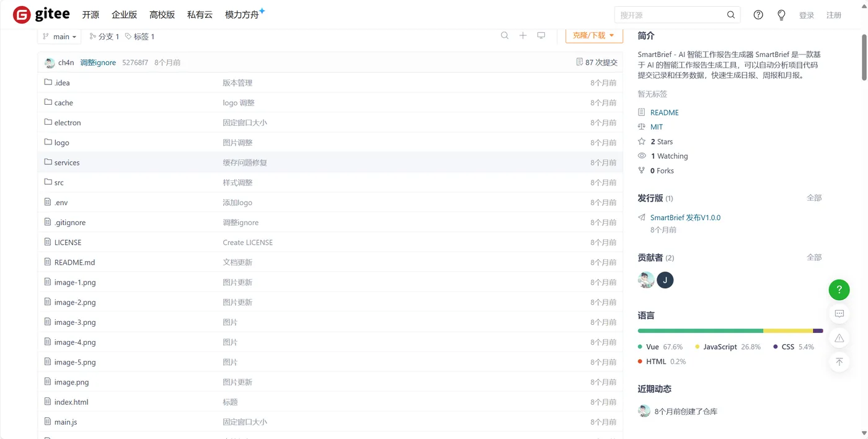Click the .env file icon

tap(48, 202)
